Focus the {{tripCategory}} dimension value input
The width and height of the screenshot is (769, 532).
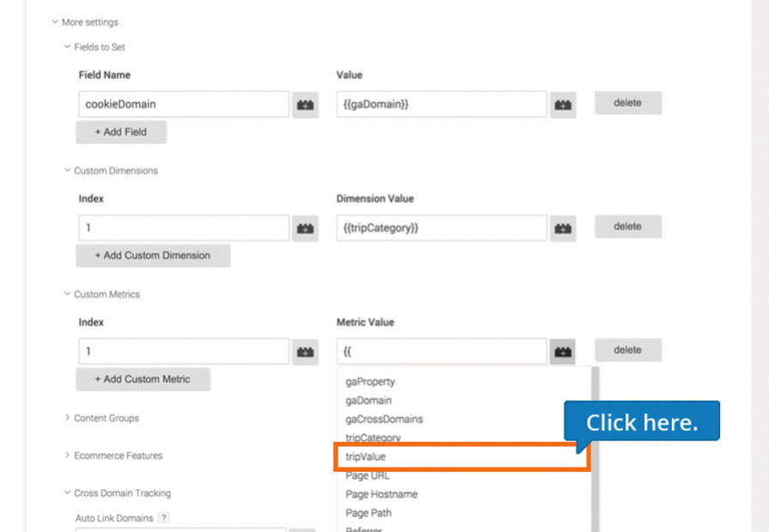(442, 228)
